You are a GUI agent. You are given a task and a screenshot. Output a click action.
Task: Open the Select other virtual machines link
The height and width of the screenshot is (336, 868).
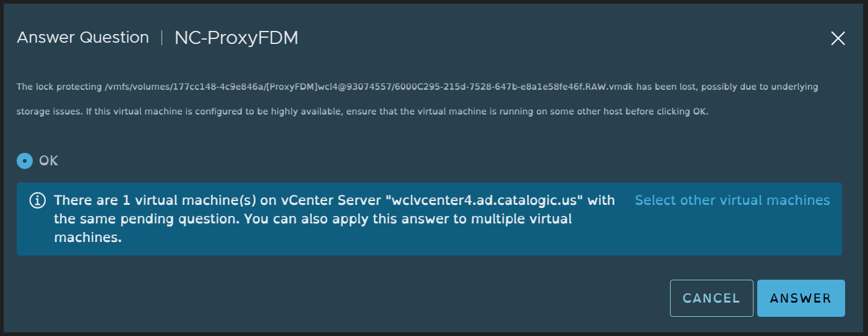tap(732, 200)
